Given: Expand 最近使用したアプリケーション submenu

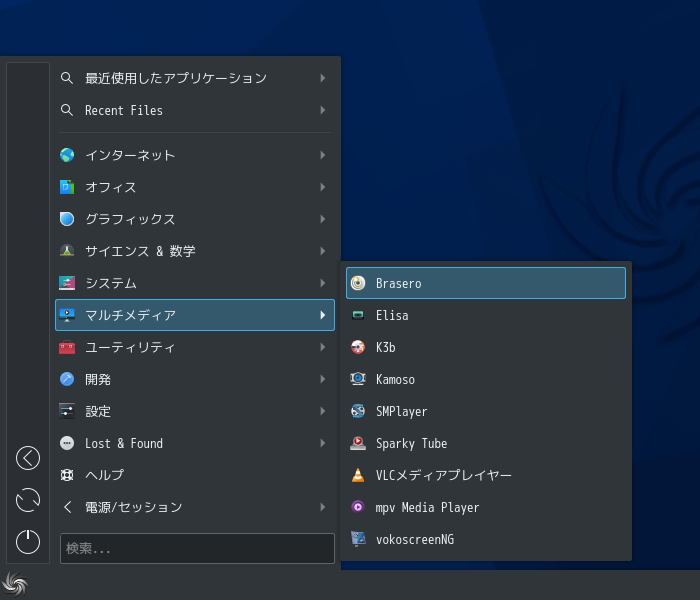Looking at the screenshot, I should (195, 78).
